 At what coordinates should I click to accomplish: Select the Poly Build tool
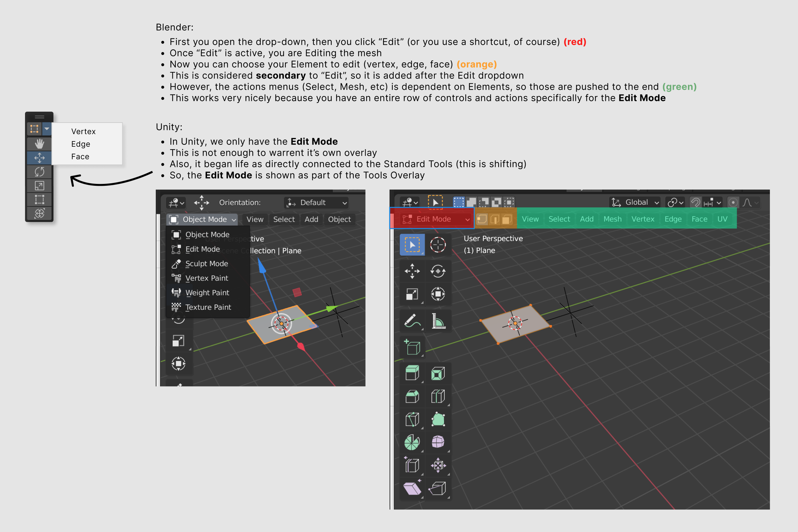pos(438,419)
